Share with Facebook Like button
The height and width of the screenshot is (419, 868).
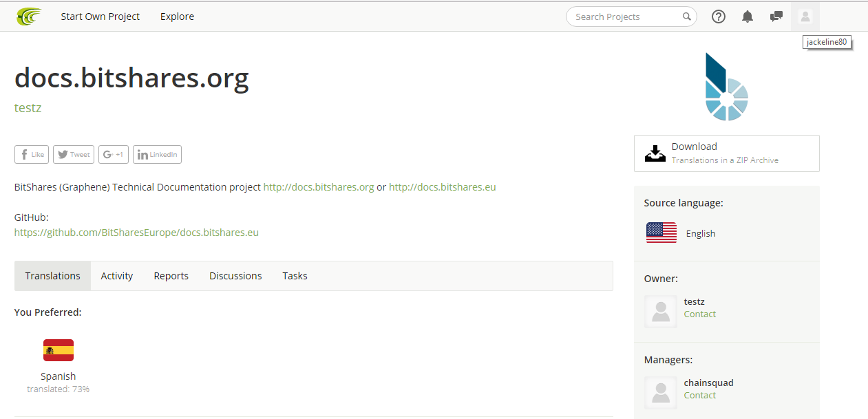[32, 154]
